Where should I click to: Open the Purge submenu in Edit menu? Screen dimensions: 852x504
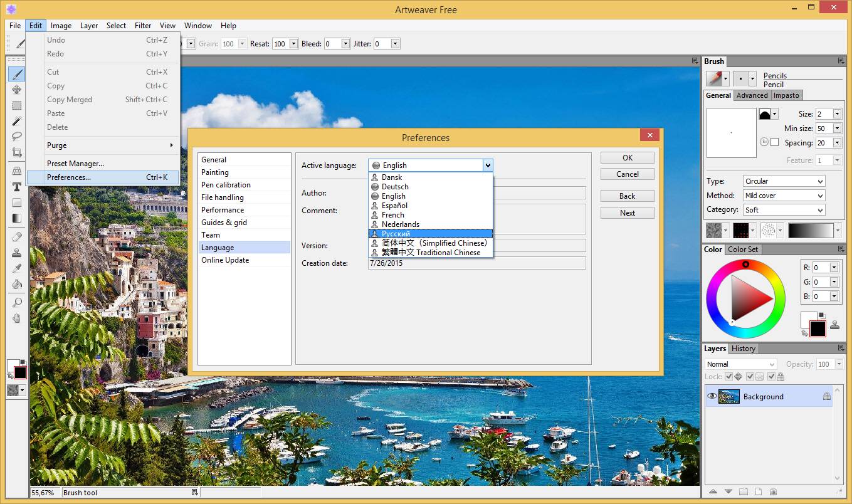pos(103,145)
